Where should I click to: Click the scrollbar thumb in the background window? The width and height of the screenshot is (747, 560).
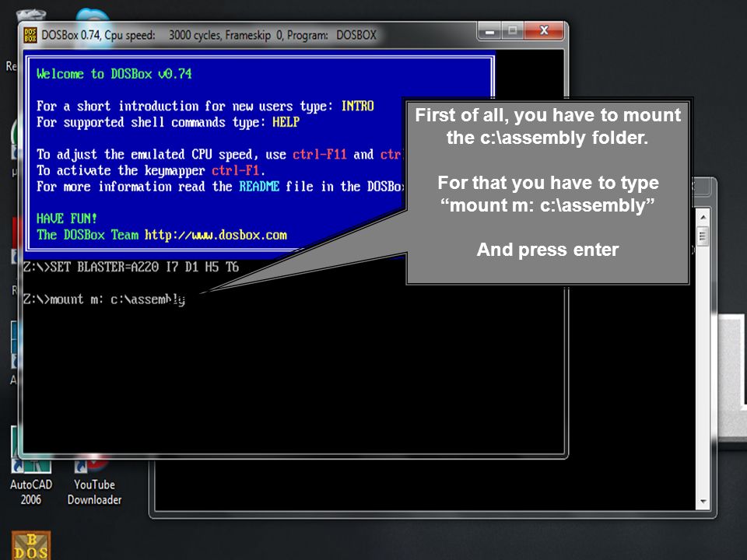(x=703, y=236)
